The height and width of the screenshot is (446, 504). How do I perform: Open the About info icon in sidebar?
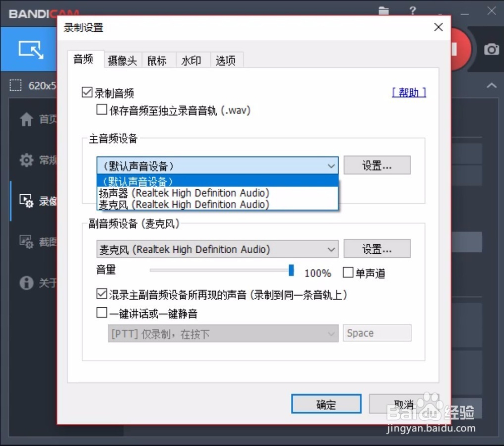pos(26,283)
